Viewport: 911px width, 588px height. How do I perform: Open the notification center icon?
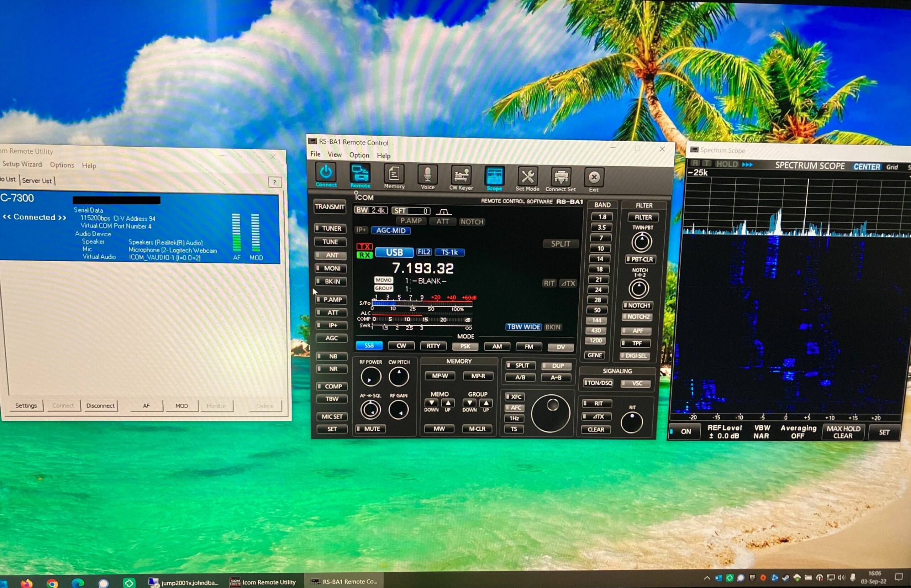pos(899,577)
